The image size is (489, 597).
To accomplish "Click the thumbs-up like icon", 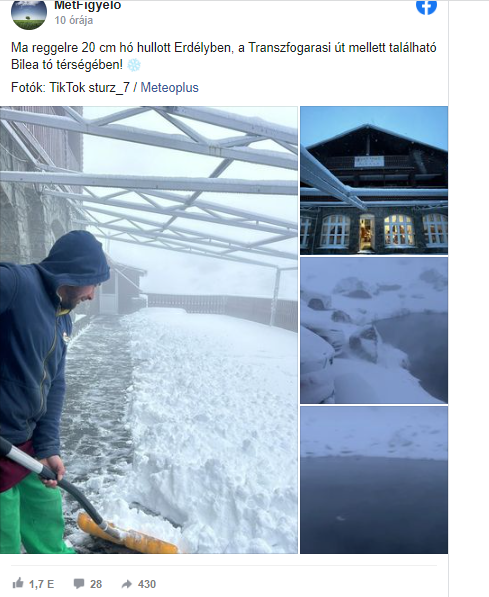I will [x=18, y=583].
